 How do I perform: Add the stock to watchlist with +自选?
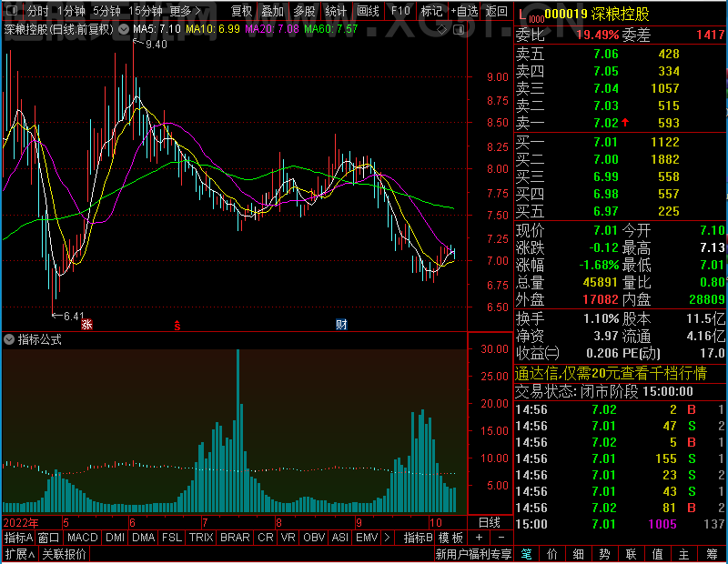click(x=464, y=11)
